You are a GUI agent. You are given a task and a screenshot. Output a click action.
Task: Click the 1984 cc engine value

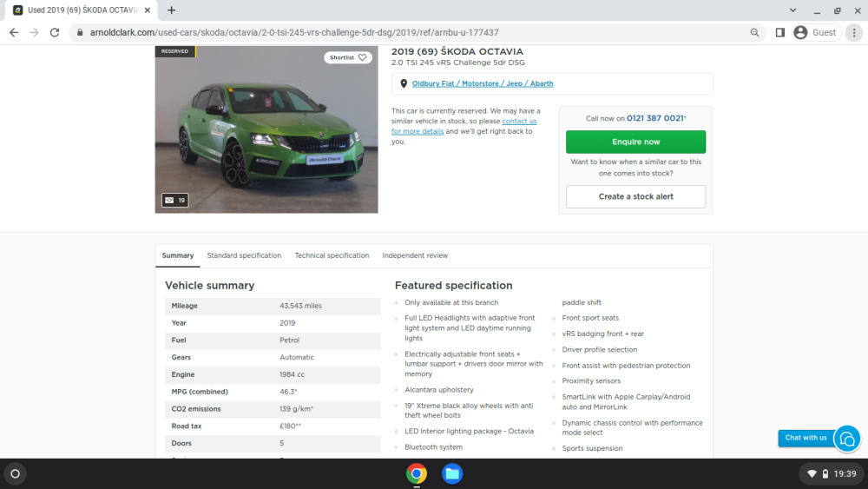292,374
